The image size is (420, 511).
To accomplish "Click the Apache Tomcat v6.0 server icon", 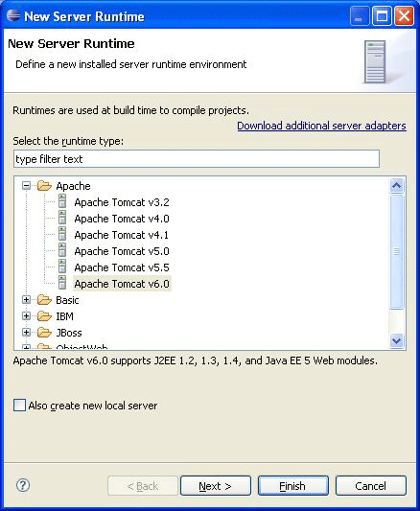I will 62,283.
